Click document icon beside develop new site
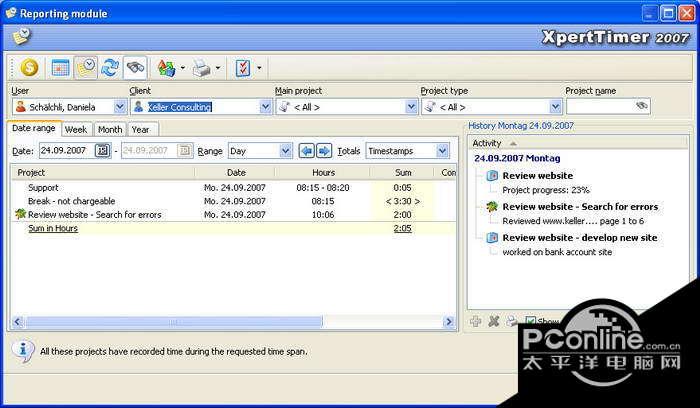Viewport: 700px width, 408px height. 492,237
